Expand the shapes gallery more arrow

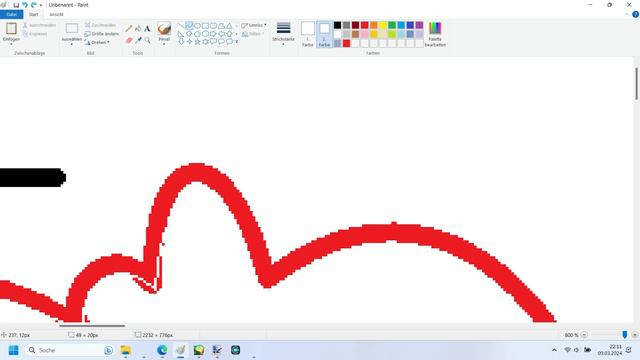click(236, 42)
